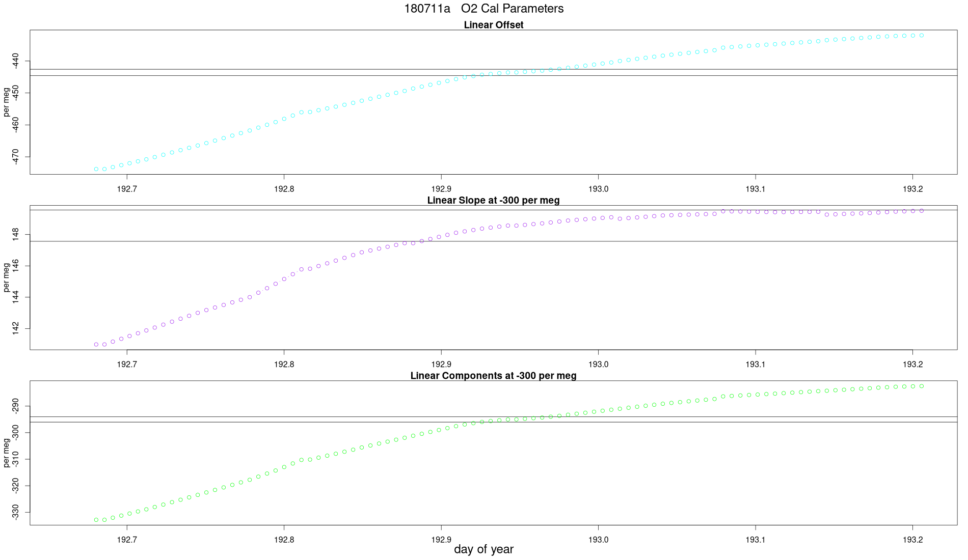Click the 'per meg' label of Linear Slope panel
Viewport: 968px width, 560px height.
tap(7, 277)
